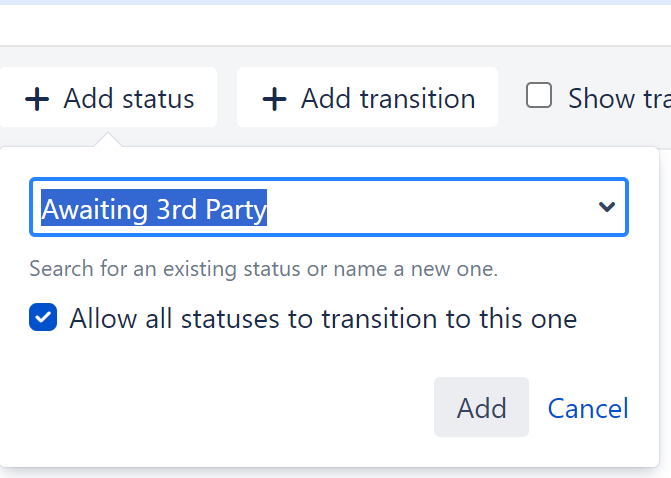The image size is (671, 478).
Task: Click Add transition in the workflow toolbar
Action: pos(367,98)
